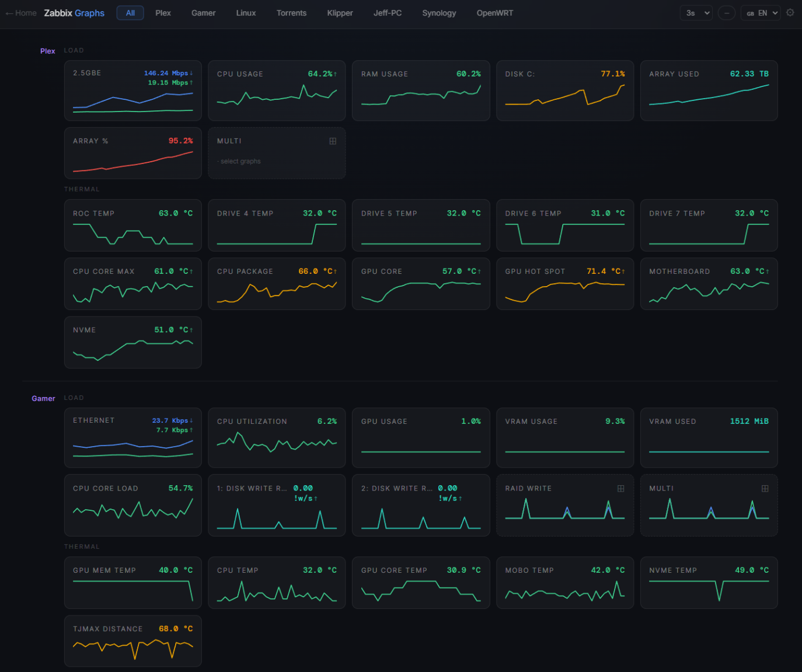Viewport: 802px width, 672px height.
Task: Open the TJMAX DISTANCE graph card
Action: tap(133, 641)
